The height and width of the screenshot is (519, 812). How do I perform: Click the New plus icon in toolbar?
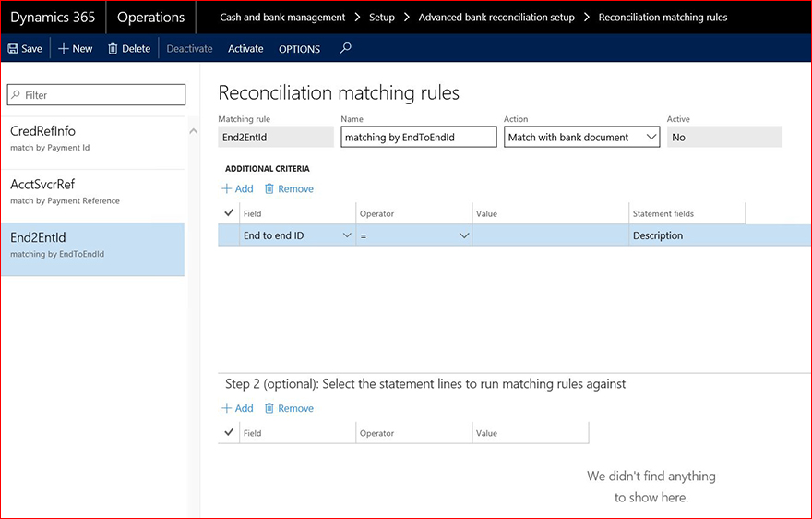point(63,49)
